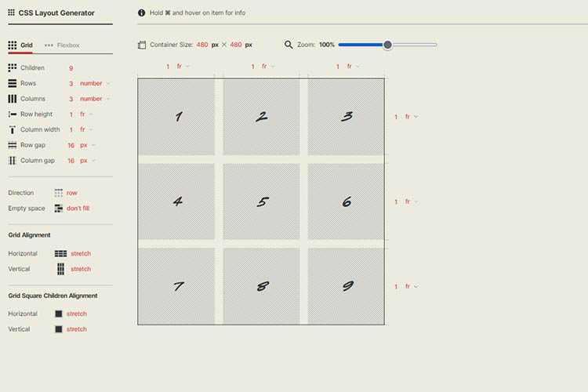Click the Zoom slider handle
588x392 pixels.
(x=387, y=45)
